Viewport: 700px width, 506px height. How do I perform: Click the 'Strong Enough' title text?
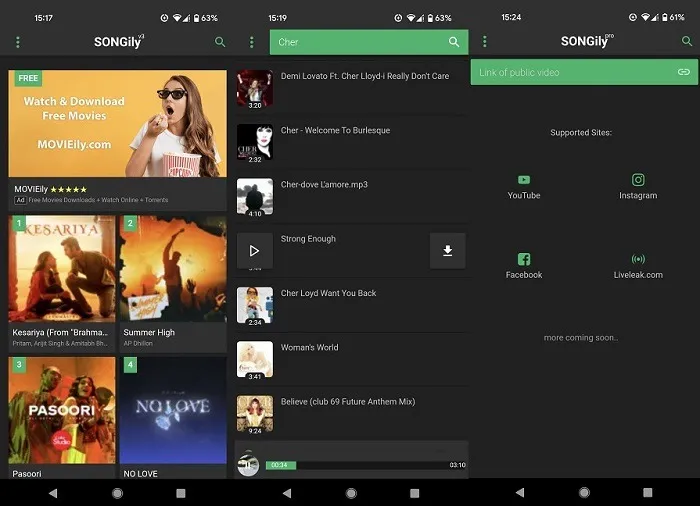tap(308, 239)
